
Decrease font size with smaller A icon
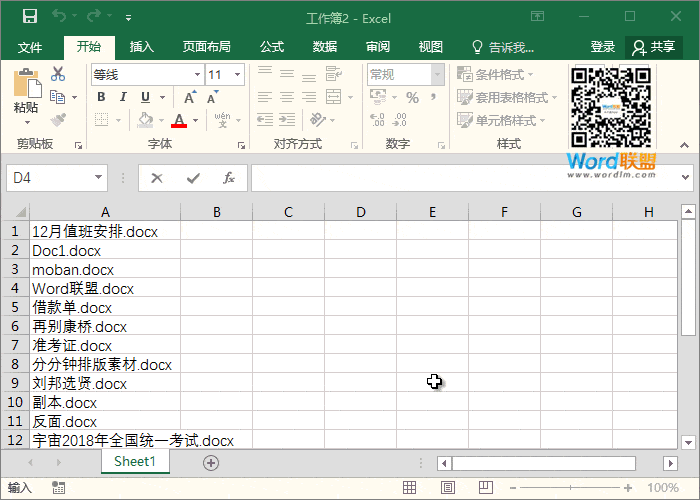click(212, 97)
